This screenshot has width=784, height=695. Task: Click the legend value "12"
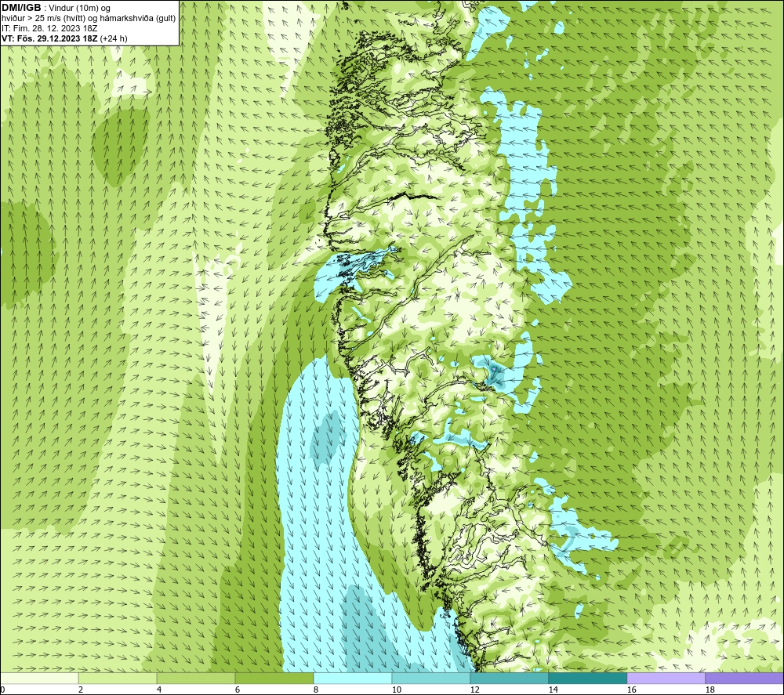tap(475, 690)
